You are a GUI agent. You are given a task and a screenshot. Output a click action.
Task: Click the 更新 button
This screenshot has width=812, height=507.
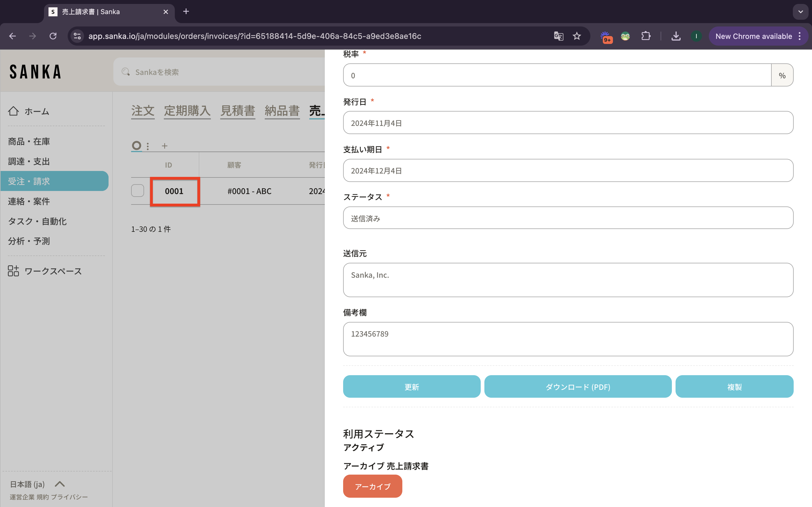[411, 387]
